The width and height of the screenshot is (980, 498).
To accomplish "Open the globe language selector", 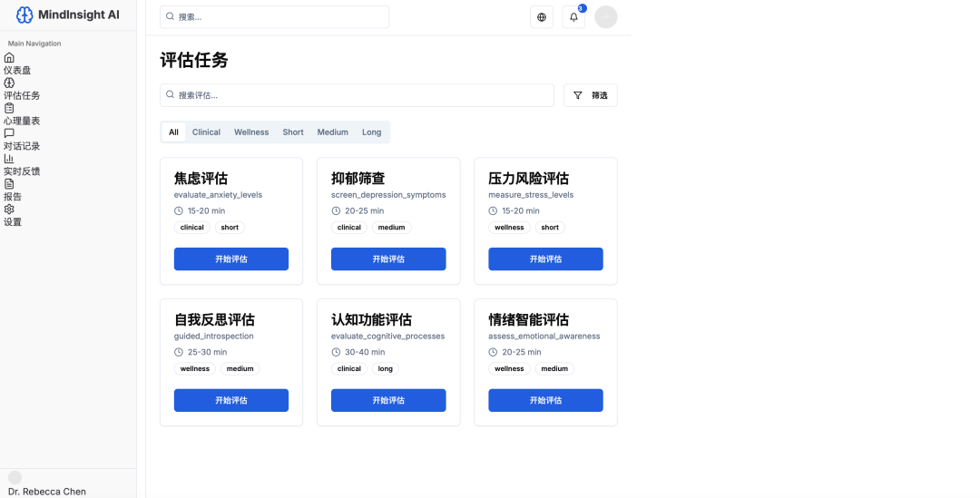I will [542, 17].
